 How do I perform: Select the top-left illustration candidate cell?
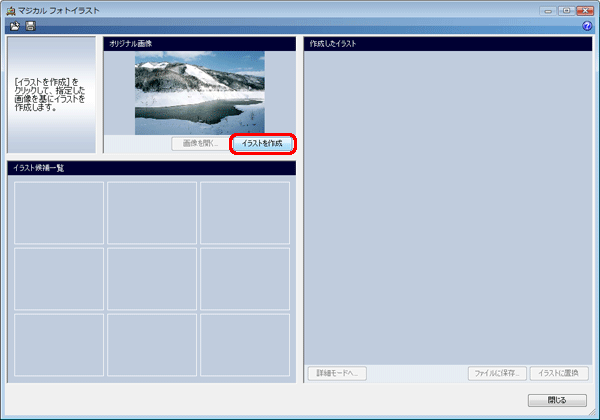click(59, 212)
